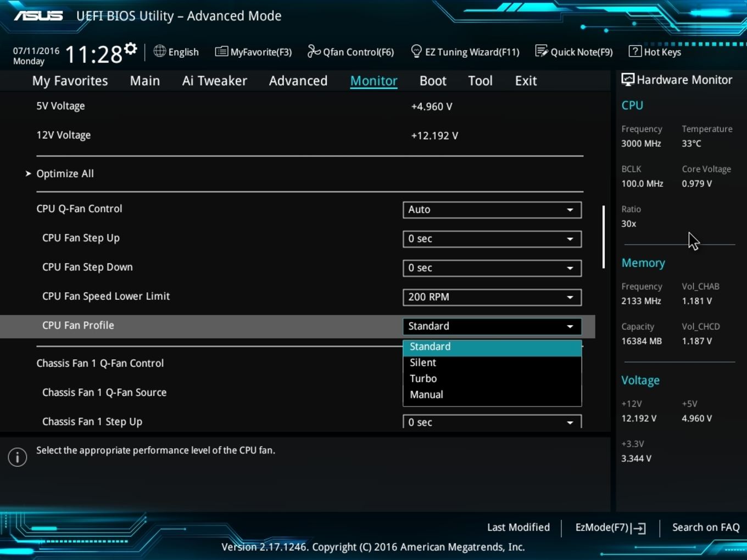This screenshot has width=747, height=560.
Task: Open Qfan Control fan icon
Action: tap(314, 52)
